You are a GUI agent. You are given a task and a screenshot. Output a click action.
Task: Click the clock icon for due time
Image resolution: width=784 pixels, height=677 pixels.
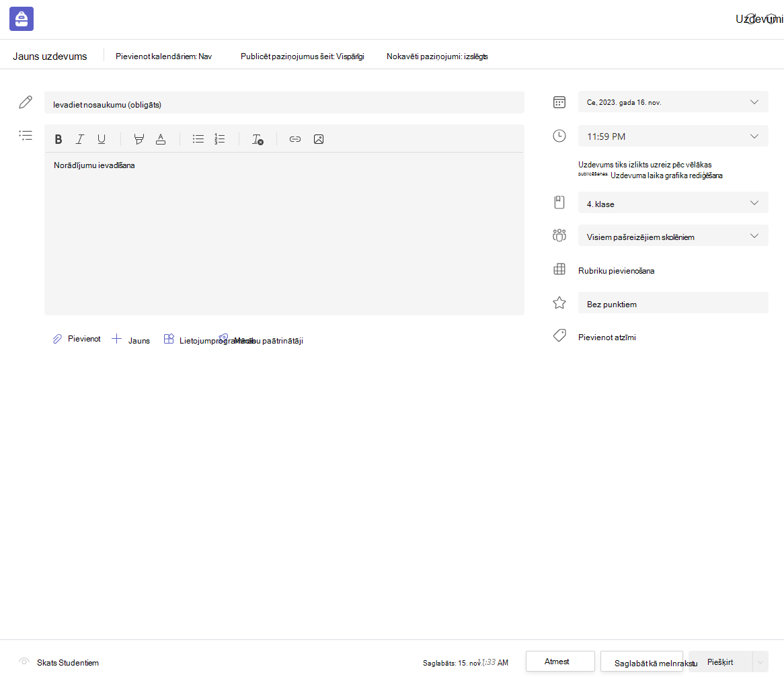tap(559, 136)
